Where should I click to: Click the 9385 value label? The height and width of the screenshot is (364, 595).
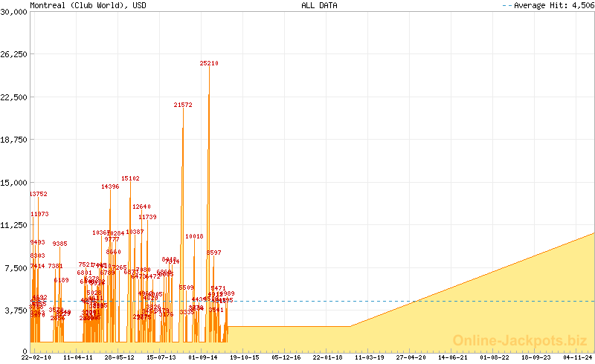click(x=59, y=244)
